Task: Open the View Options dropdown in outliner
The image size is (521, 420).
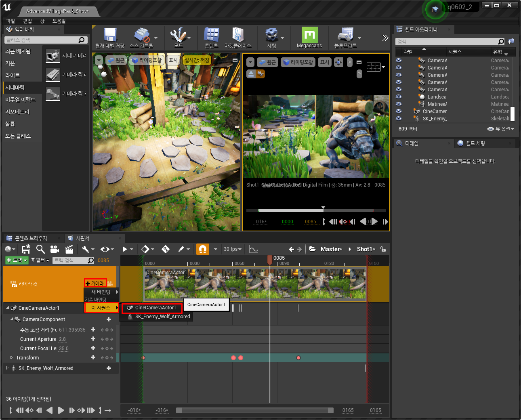Action: (x=501, y=129)
